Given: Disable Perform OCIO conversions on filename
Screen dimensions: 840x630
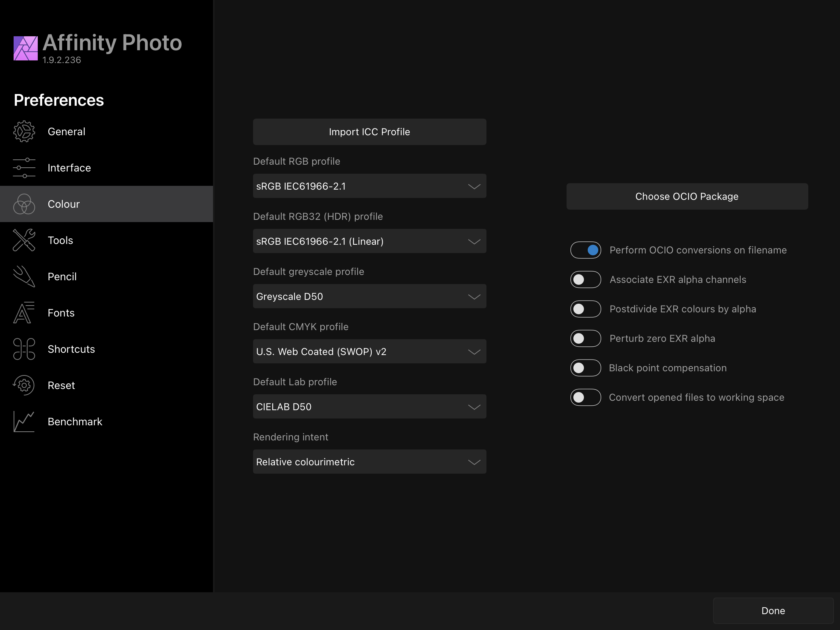Looking at the screenshot, I should click(585, 250).
